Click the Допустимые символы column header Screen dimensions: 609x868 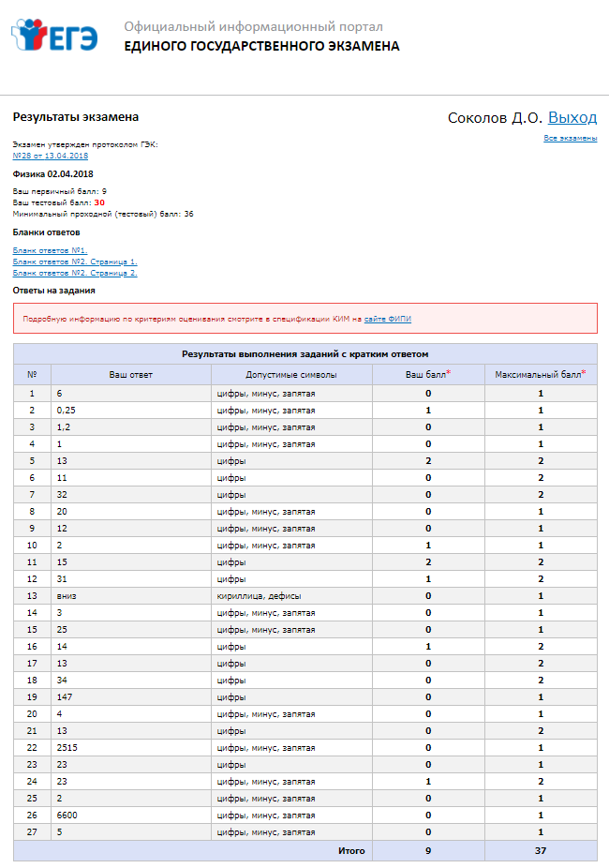290,375
